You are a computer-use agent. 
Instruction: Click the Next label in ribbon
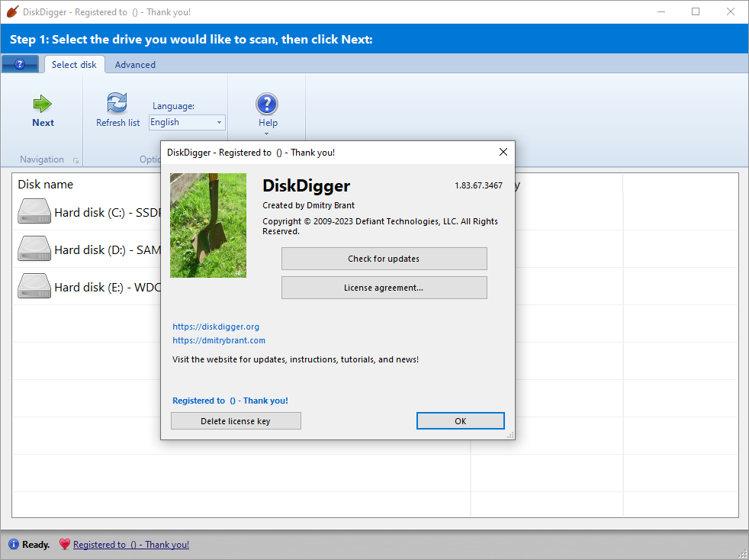click(x=43, y=123)
